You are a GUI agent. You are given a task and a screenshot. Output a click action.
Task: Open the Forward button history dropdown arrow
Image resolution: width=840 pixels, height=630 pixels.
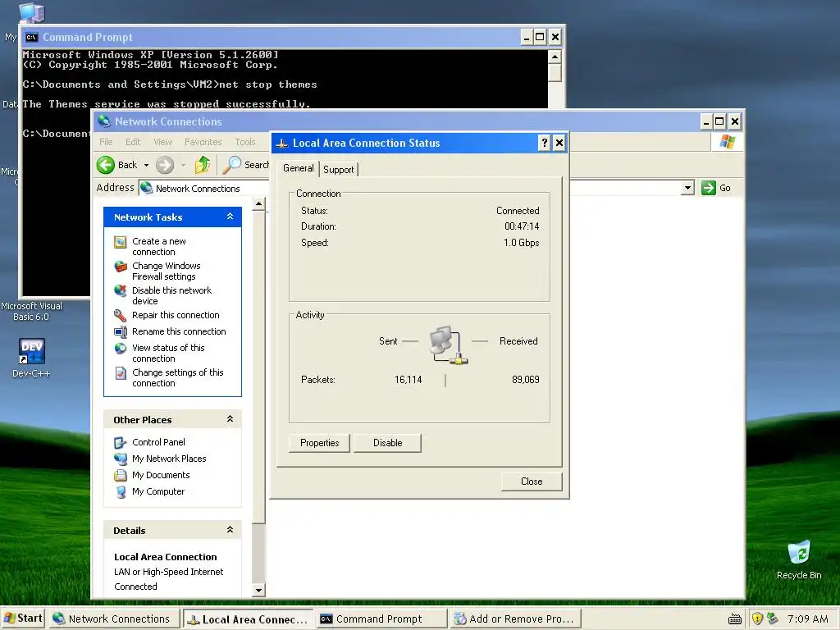[183, 166]
